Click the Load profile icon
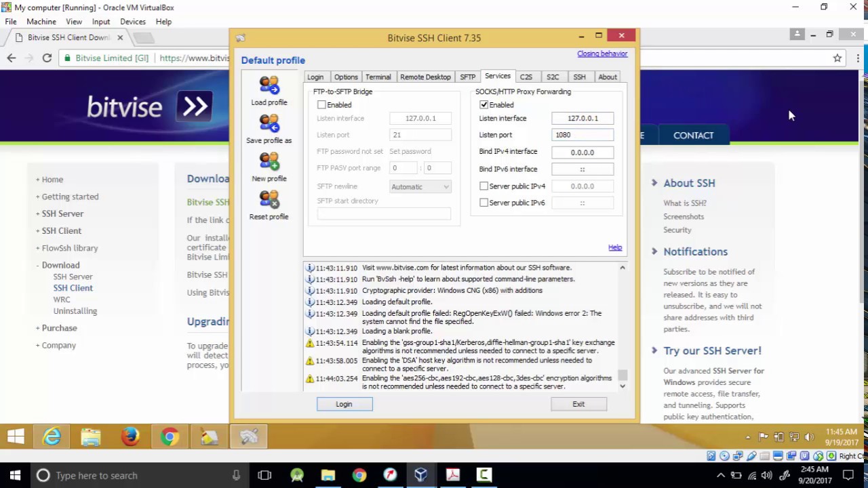 click(269, 85)
